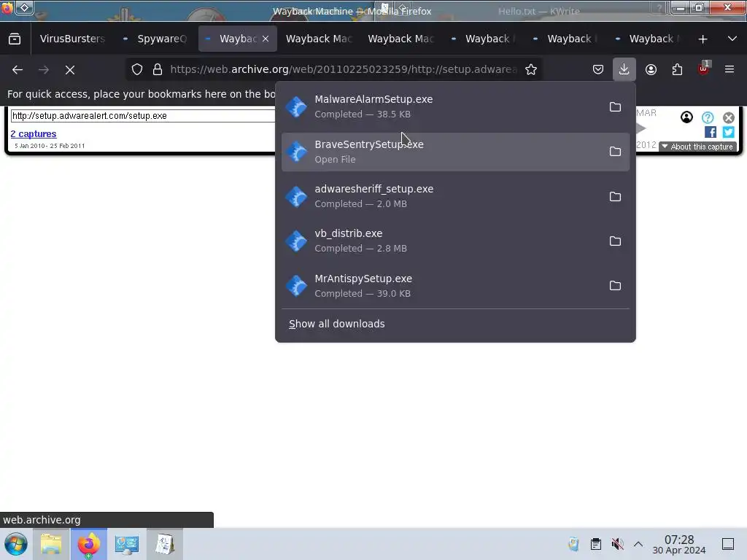Open the 2 captures link

pos(34,134)
